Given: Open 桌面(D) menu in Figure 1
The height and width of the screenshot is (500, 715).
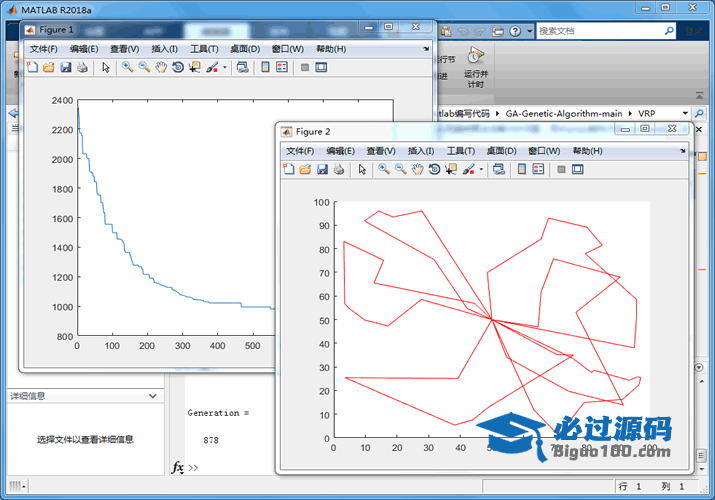Looking at the screenshot, I should coord(245,49).
